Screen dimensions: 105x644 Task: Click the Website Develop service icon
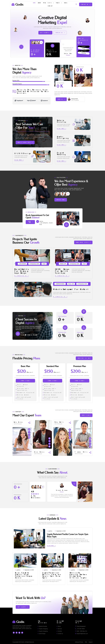pyautogui.click(x=74, y=124)
